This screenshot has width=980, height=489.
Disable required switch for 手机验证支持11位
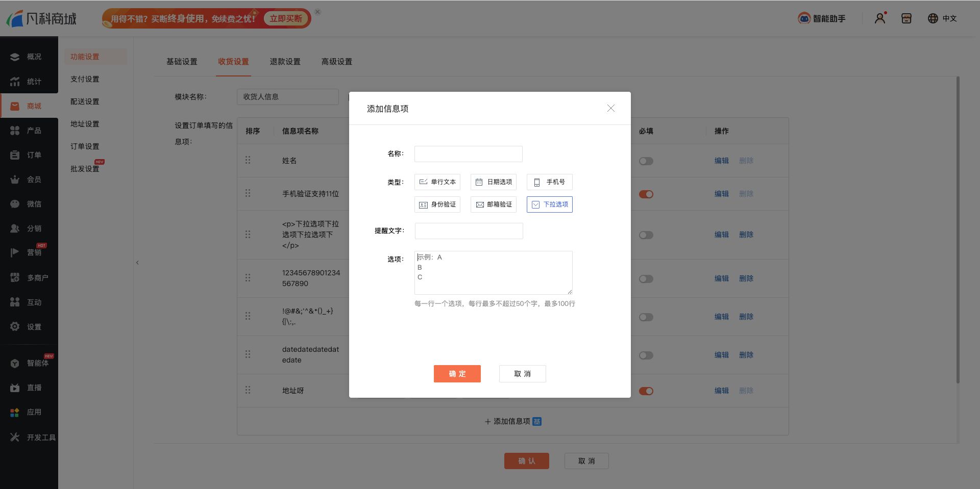[646, 194]
